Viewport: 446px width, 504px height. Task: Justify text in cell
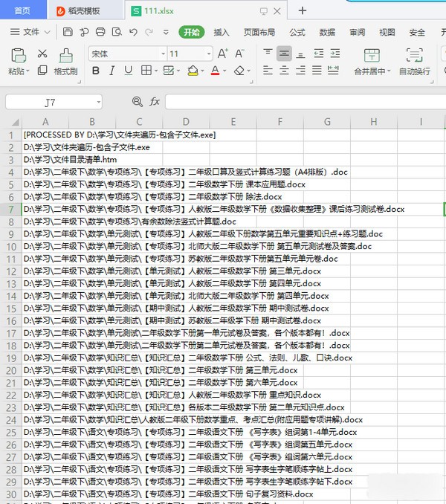point(317,70)
